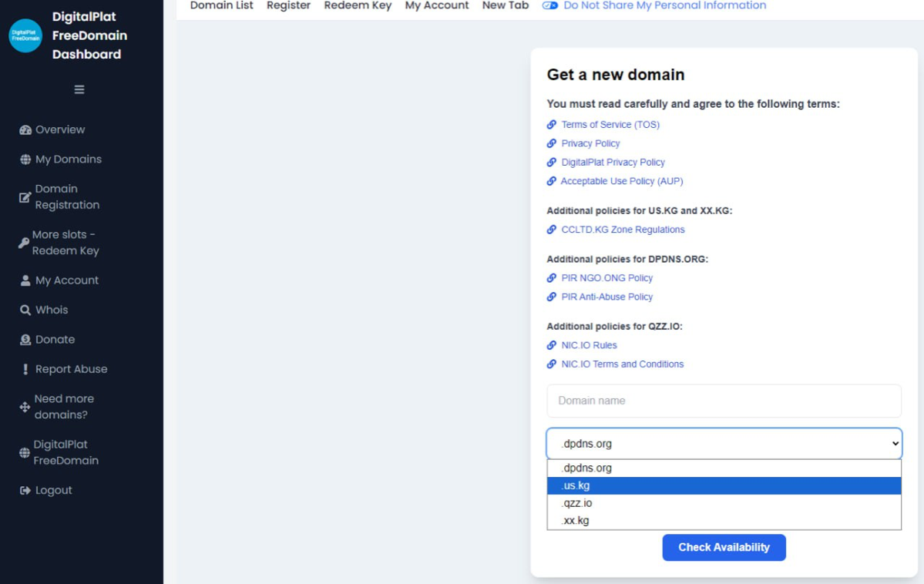The height and width of the screenshot is (584, 924).
Task: Click the DigitalPlat FreeDomain globe icon
Action: [24, 452]
